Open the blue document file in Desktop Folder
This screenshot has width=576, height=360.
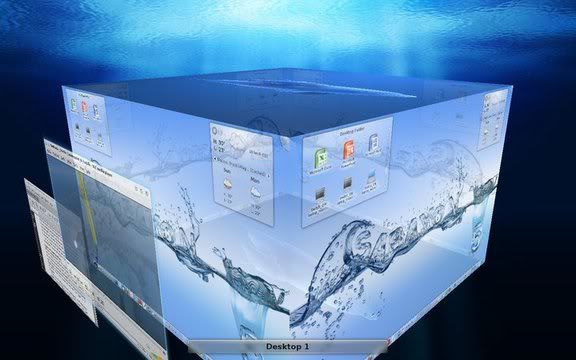point(373,143)
